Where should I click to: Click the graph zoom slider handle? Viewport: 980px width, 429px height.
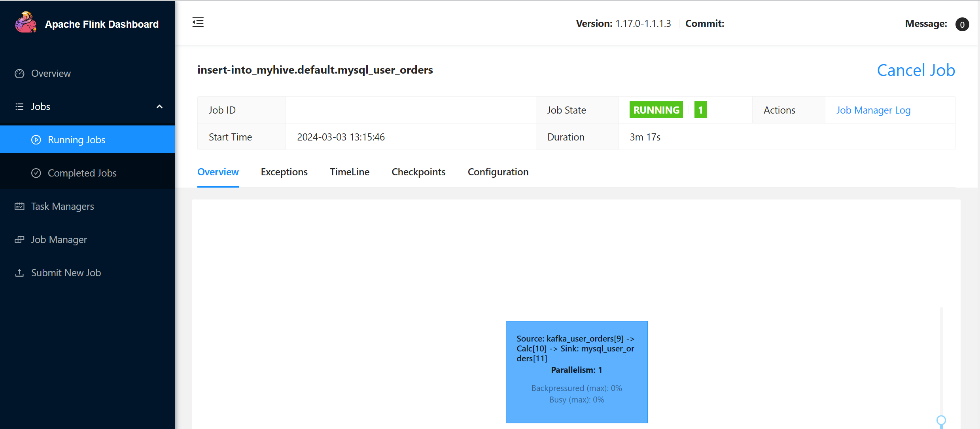point(941,420)
